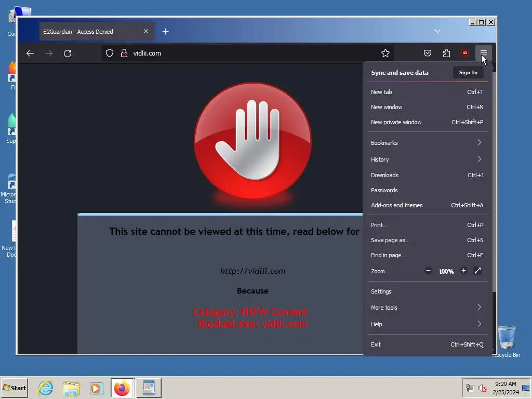Select the E2Guardian Access Denied tab
Viewport: 532px width, 399px height.
point(97,32)
